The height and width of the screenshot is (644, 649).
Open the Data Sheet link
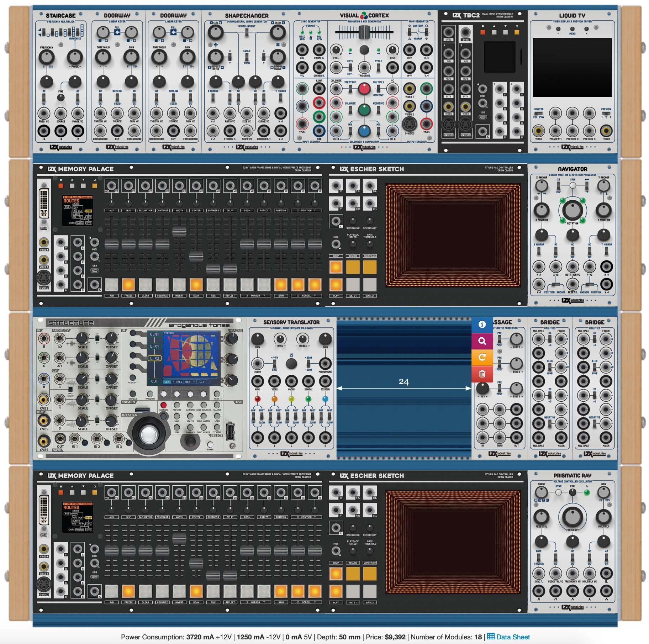(508, 637)
